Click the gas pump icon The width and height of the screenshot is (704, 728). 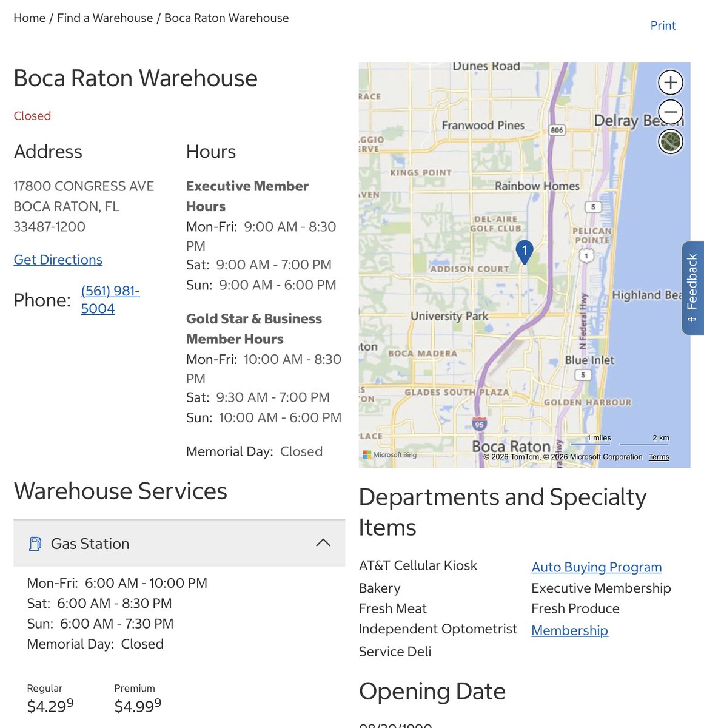pyautogui.click(x=35, y=544)
